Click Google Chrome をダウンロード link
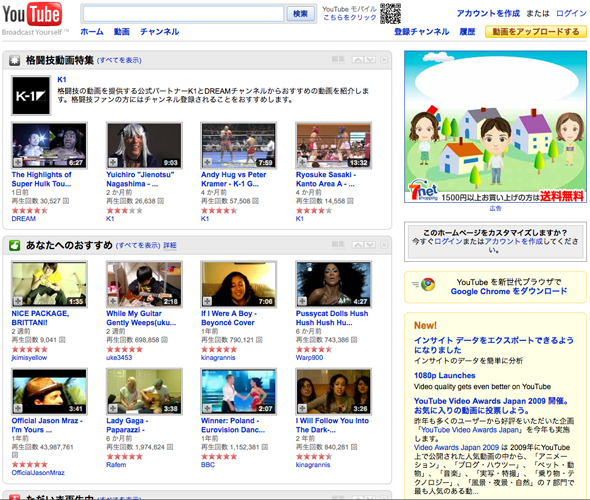The width and height of the screenshot is (590, 500). click(509, 291)
